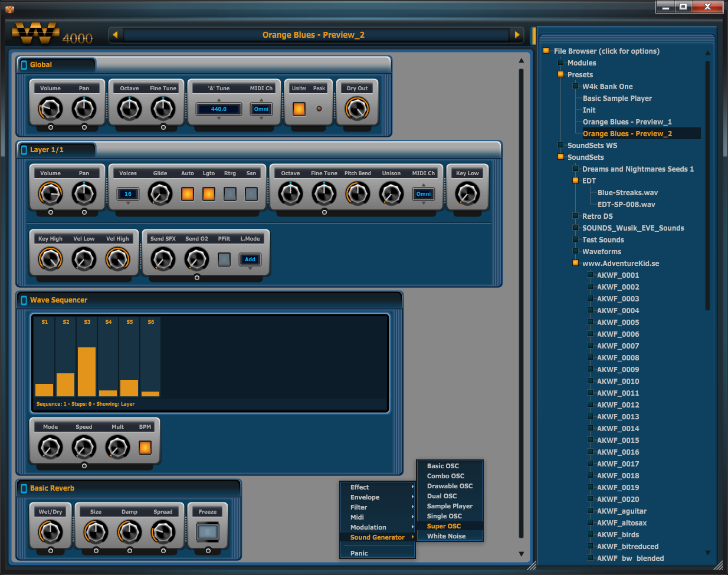Load the Orange Blues - Preview_1 preset
The image size is (728, 575).
click(627, 122)
